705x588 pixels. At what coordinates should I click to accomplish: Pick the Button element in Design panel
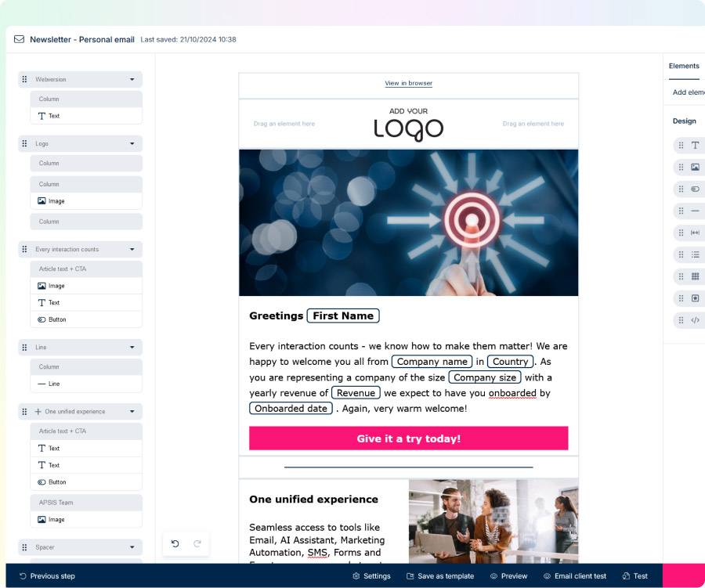click(695, 189)
